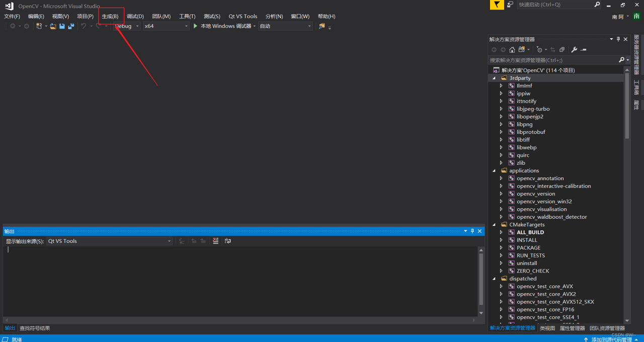
Task: Click collapse all icon in Solution Explorer
Action: pos(562,50)
